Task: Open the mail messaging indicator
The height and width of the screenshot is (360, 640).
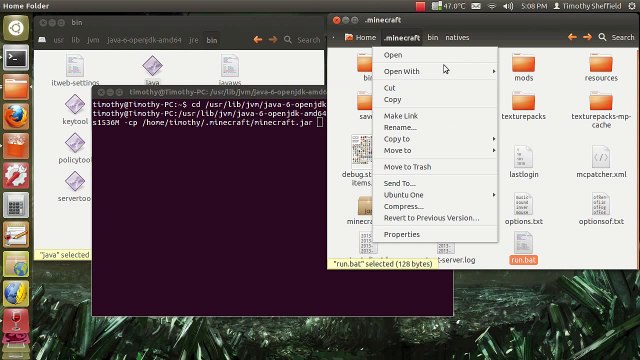Action: (x=476, y=6)
